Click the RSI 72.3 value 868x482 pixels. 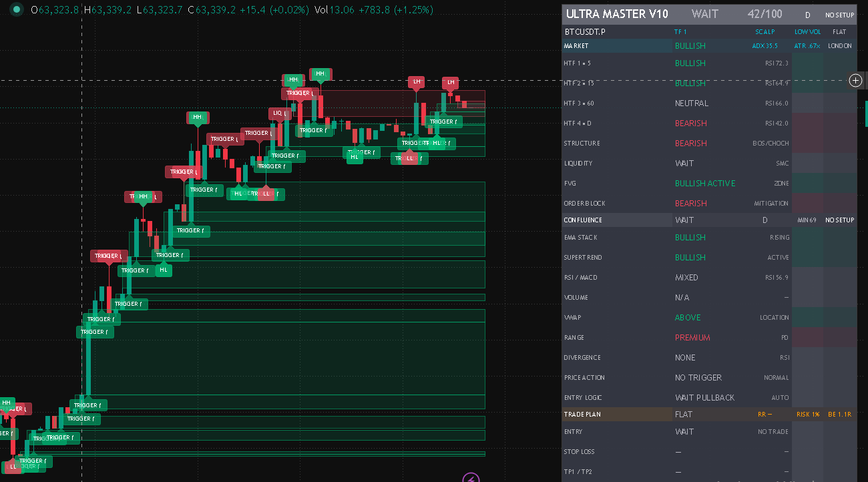777,63
